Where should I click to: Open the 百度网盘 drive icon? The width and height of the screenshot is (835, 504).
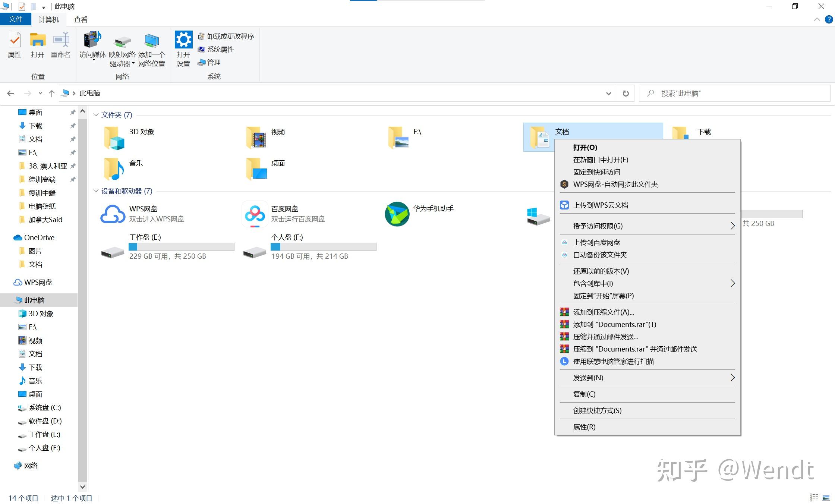coord(255,214)
